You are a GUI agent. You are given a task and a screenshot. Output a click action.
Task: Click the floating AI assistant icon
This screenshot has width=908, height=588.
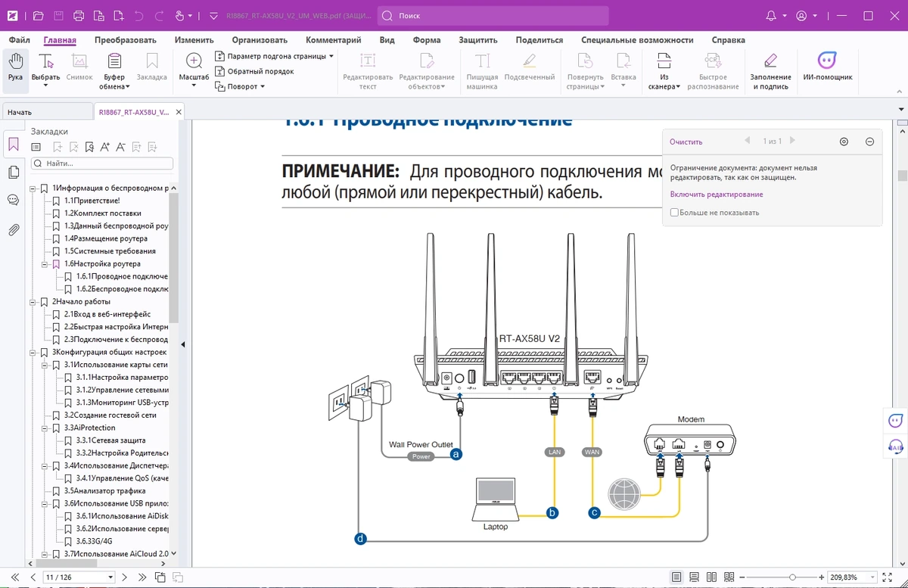point(896,421)
